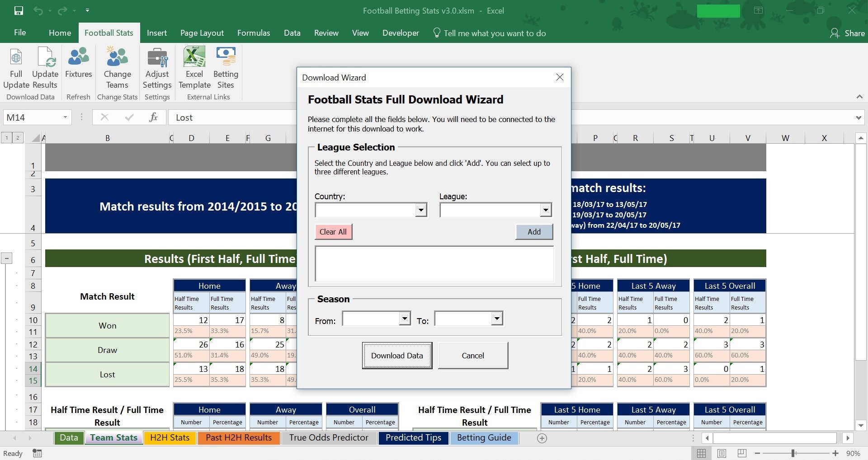Switch to Page Layout view
868x460 pixels.
coord(721,453)
